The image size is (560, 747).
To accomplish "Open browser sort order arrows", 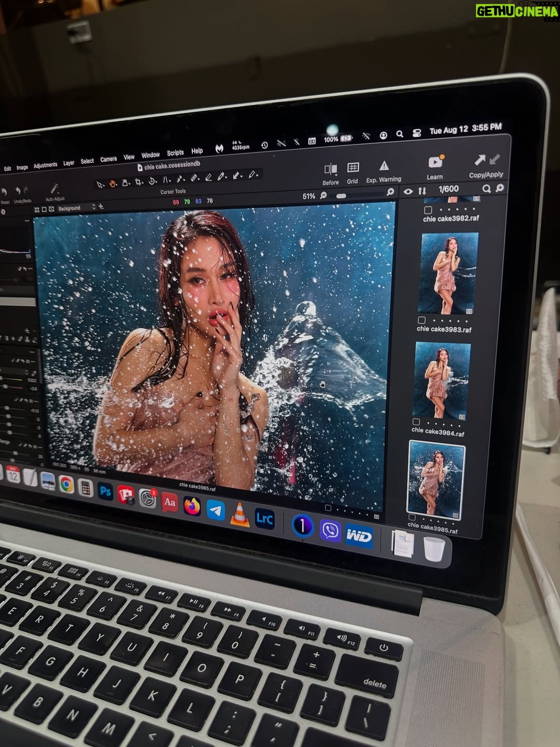I will tap(422, 190).
